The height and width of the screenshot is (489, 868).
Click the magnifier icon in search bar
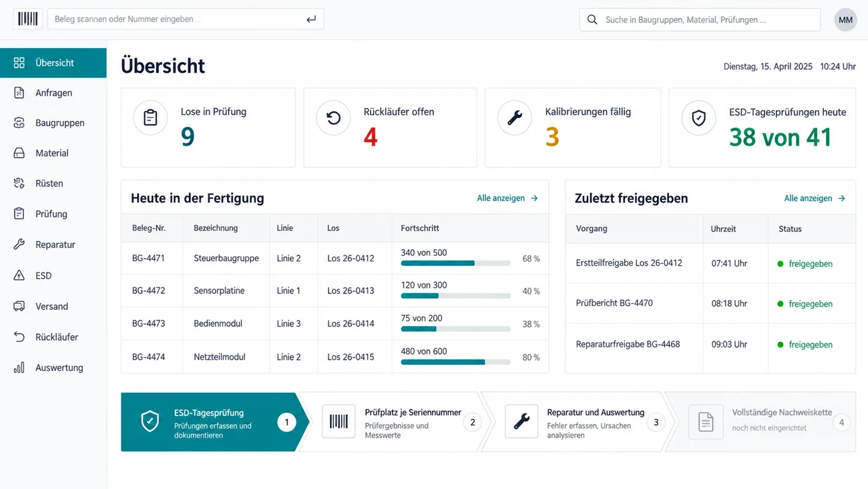(x=592, y=19)
